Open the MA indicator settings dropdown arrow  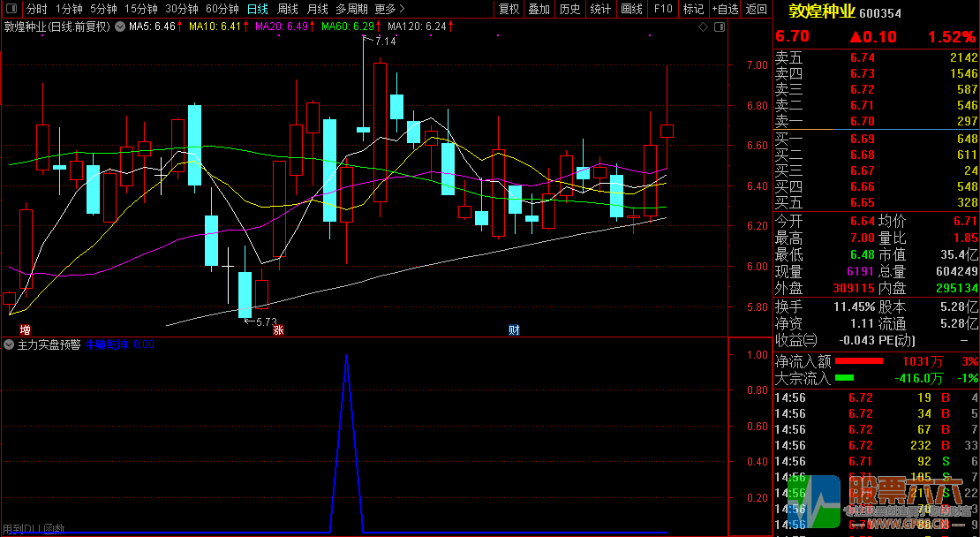point(120,26)
